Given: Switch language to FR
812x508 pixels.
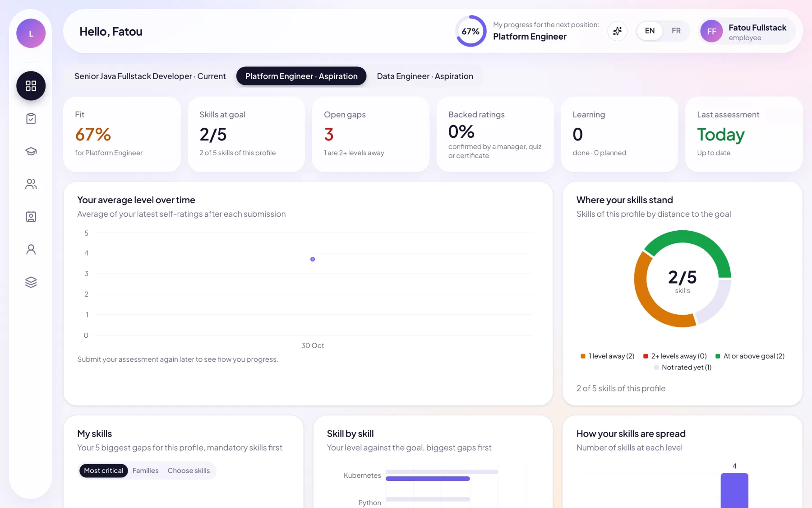Looking at the screenshot, I should (x=676, y=31).
